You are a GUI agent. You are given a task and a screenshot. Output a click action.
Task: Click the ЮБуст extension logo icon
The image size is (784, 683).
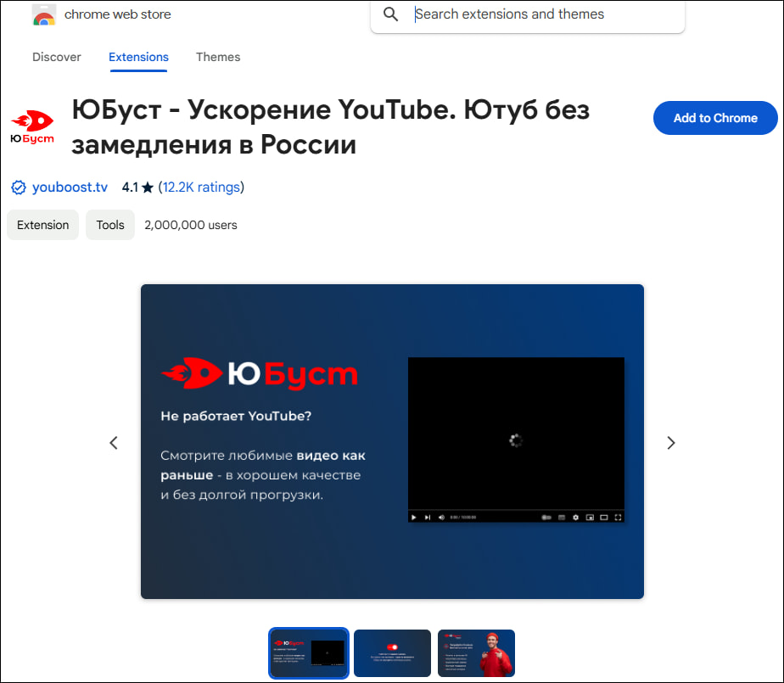[32, 127]
